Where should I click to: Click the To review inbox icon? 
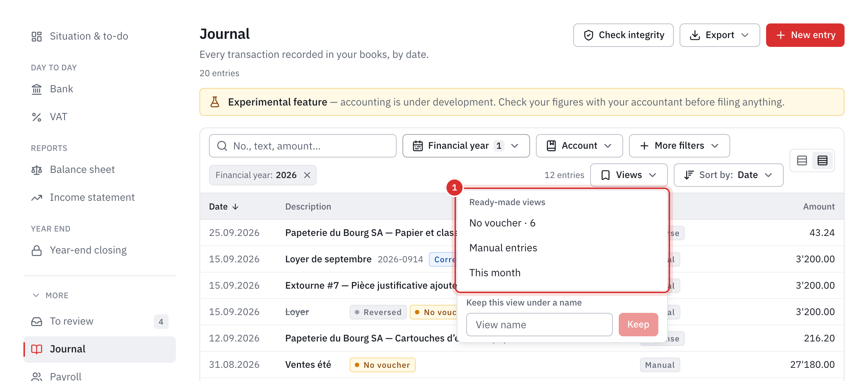click(37, 321)
